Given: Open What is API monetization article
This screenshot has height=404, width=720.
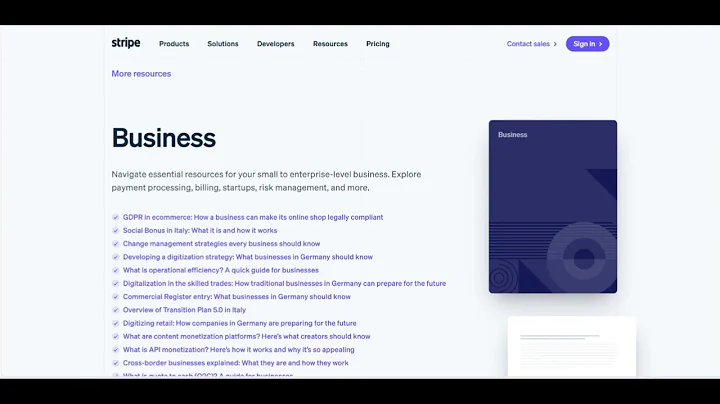Looking at the screenshot, I should pos(238,350).
